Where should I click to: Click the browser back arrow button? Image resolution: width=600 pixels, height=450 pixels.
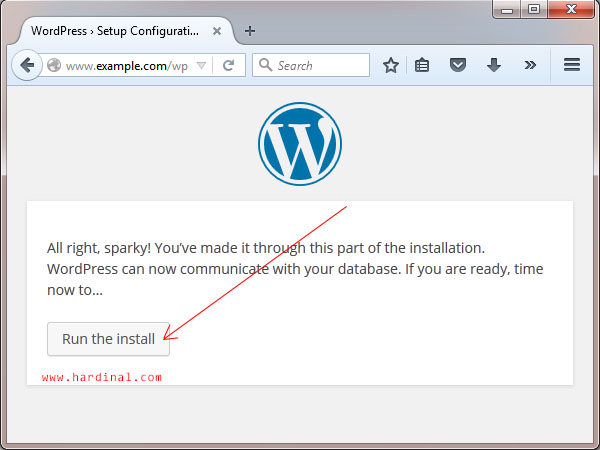[x=27, y=65]
